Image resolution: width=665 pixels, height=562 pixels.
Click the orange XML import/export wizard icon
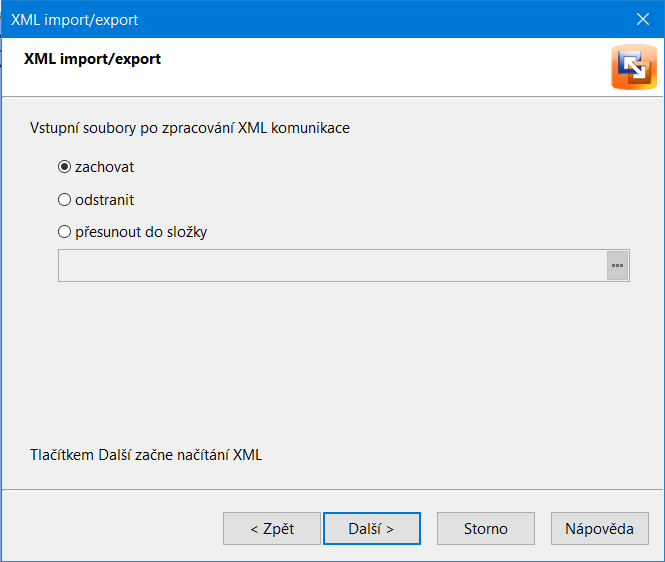tap(634, 67)
